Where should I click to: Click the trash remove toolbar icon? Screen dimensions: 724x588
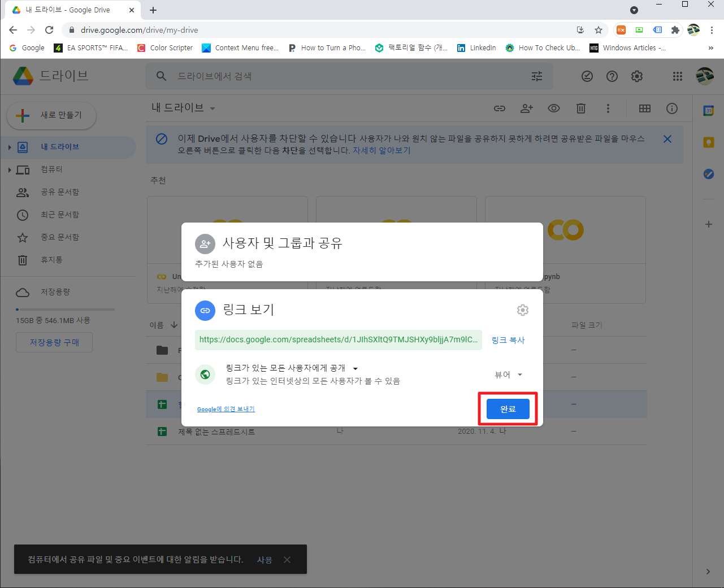(581, 108)
